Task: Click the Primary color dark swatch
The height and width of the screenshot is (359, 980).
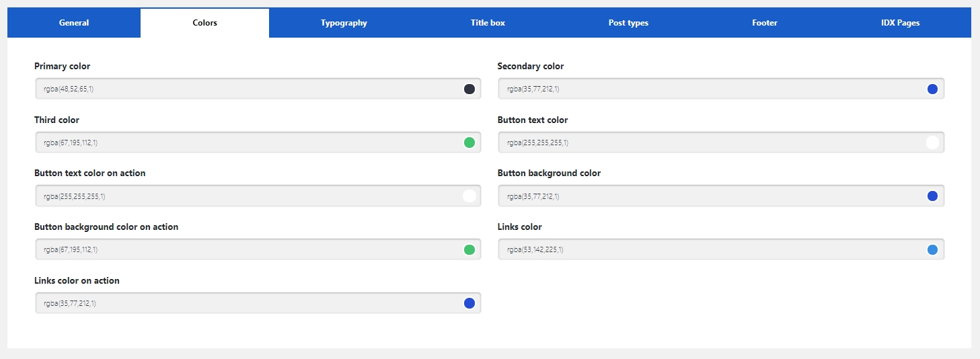Action: click(x=469, y=89)
